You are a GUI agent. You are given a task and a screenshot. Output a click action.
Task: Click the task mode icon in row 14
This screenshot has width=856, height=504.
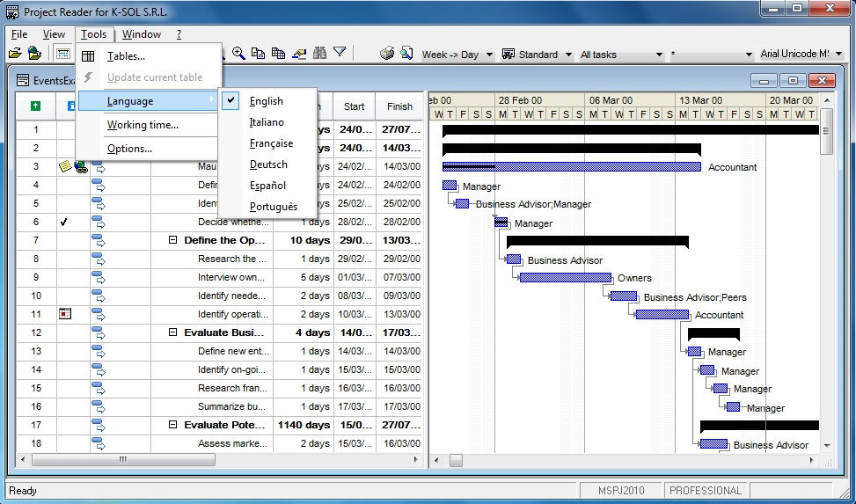point(99,369)
